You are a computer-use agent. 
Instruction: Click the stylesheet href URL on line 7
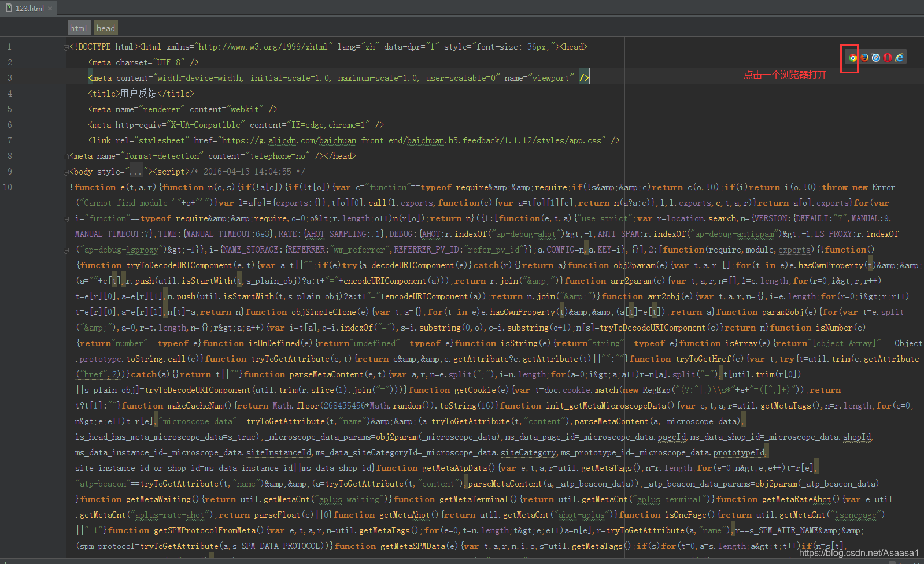coord(412,140)
